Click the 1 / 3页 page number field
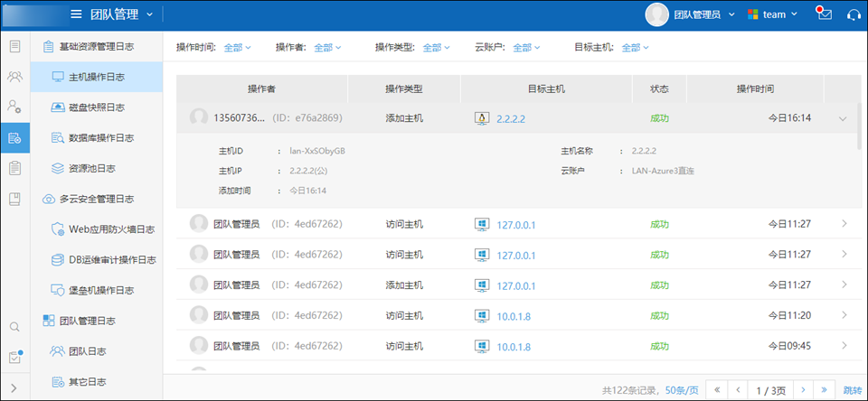Viewport: 868px width, 401px height. tap(770, 389)
